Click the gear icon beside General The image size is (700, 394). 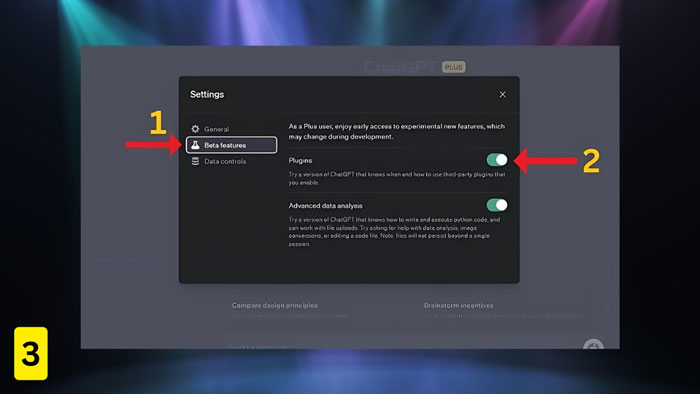point(195,129)
